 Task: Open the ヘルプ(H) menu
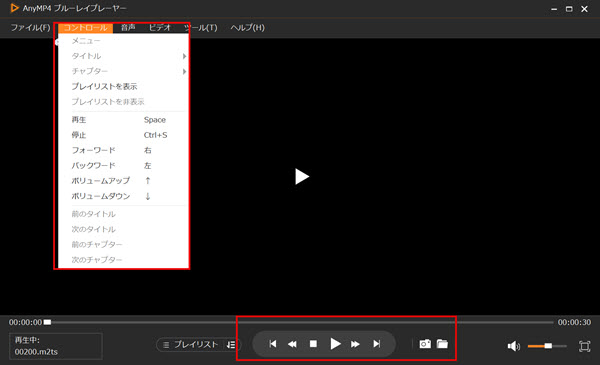[248, 28]
